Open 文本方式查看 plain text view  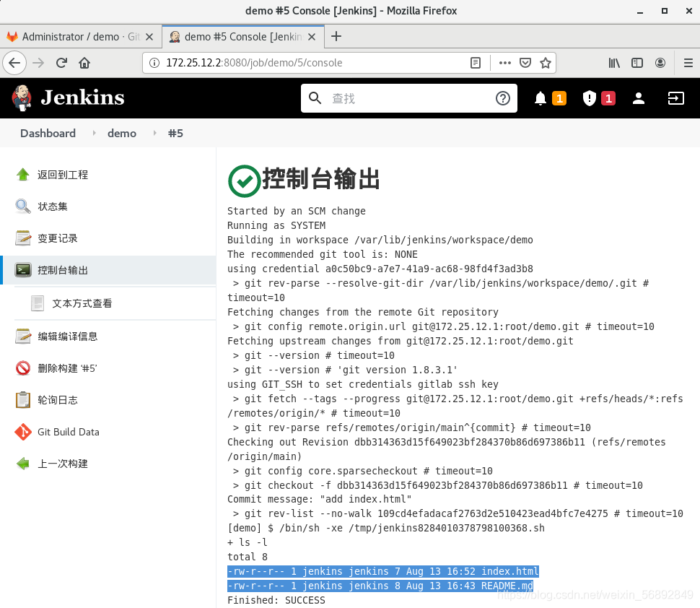[x=82, y=303]
